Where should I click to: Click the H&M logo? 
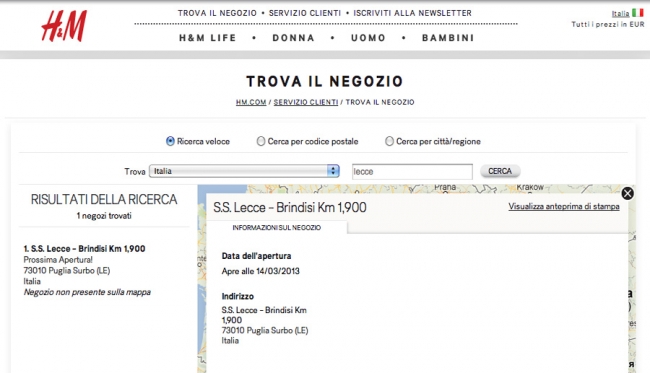(64, 26)
